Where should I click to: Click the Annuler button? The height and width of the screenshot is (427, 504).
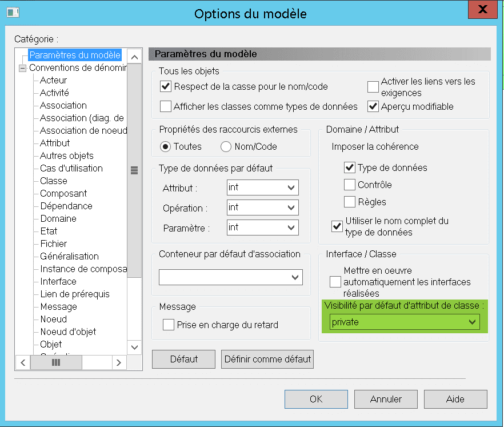click(386, 399)
